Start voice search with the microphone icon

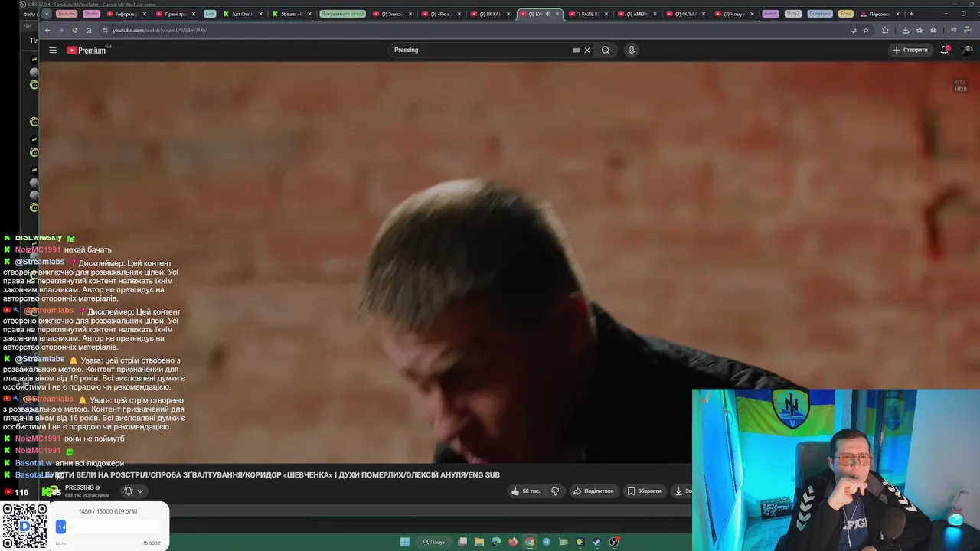coord(631,50)
